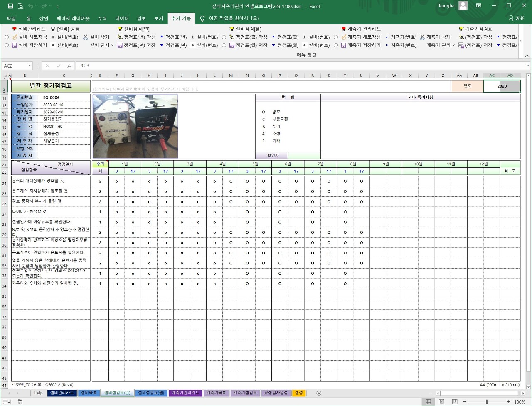Switch to the 데이터 ribbon tab
The height and width of the screenshot is (406, 532).
[122, 18]
